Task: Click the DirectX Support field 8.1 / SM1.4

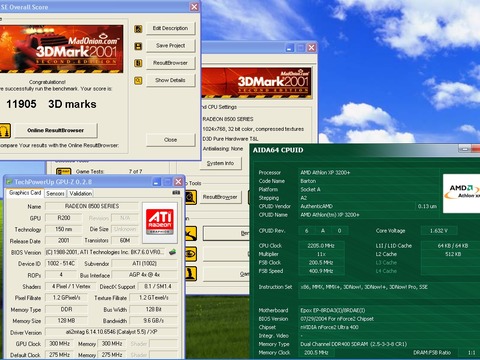Action: coord(158,286)
